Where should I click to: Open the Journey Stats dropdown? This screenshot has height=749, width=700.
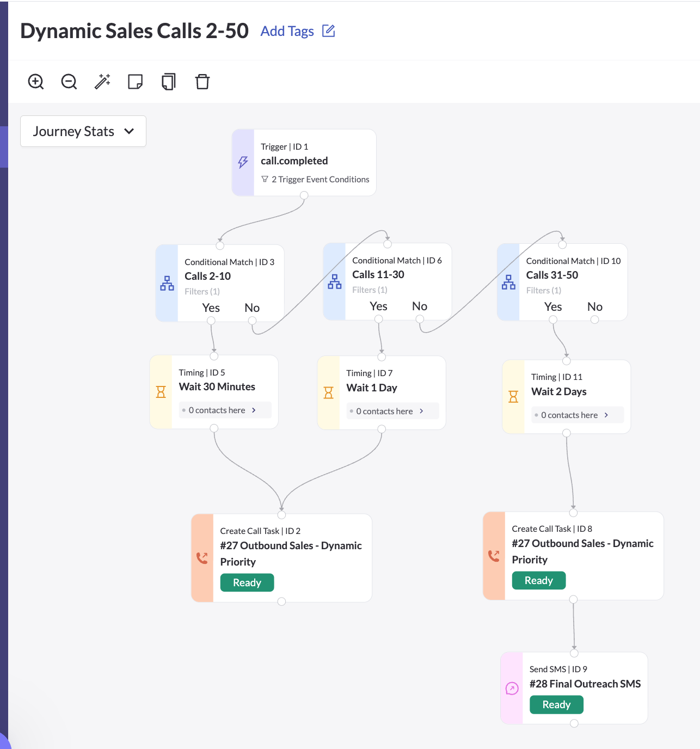83,131
